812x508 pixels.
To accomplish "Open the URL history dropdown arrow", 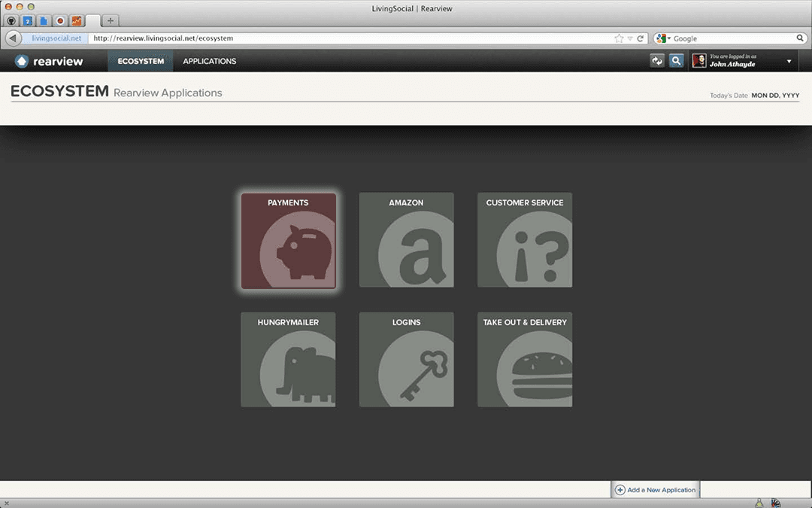I will click(630, 38).
